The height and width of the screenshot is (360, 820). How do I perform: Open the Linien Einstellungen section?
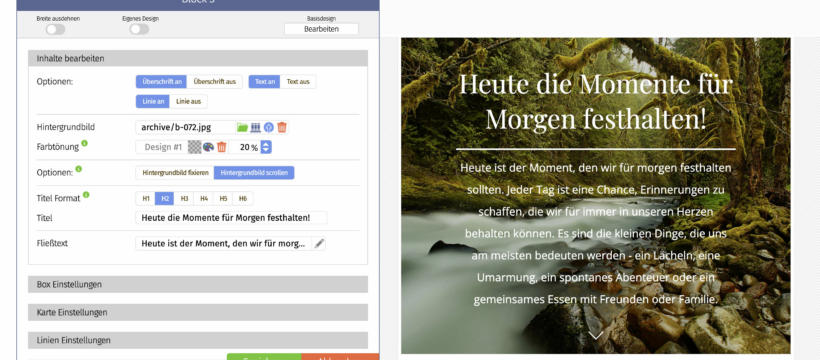[x=198, y=340]
